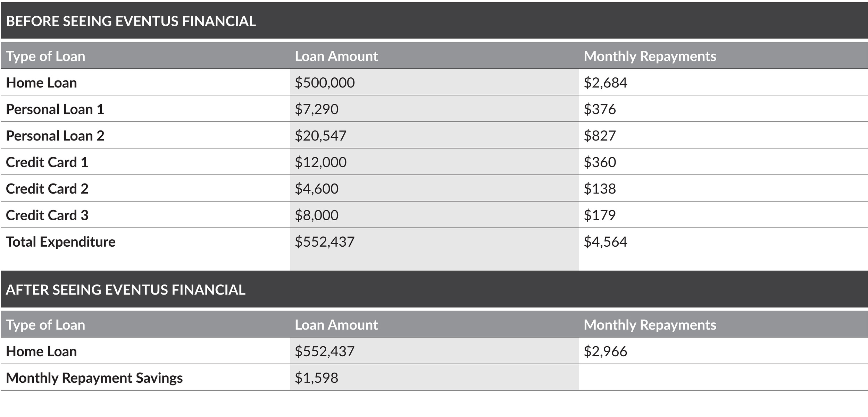
Task: Select the first Type of Loan column header
Action: (x=45, y=57)
